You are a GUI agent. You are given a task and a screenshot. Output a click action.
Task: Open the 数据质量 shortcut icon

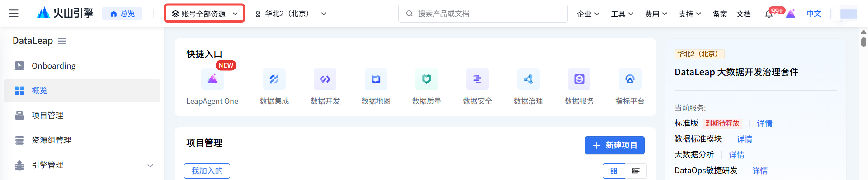pyautogui.click(x=427, y=79)
